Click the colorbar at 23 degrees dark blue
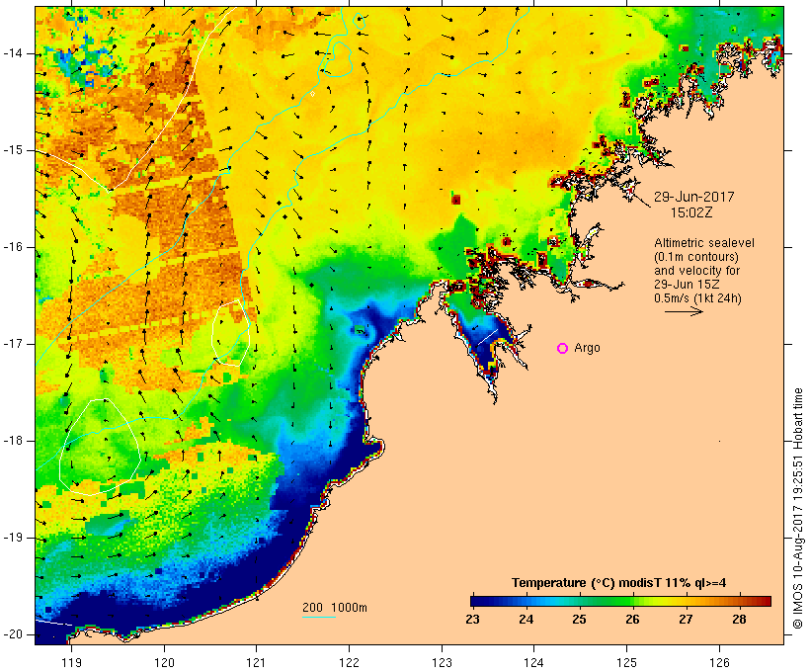Viewport: 810px width, 672px height. 474,601
